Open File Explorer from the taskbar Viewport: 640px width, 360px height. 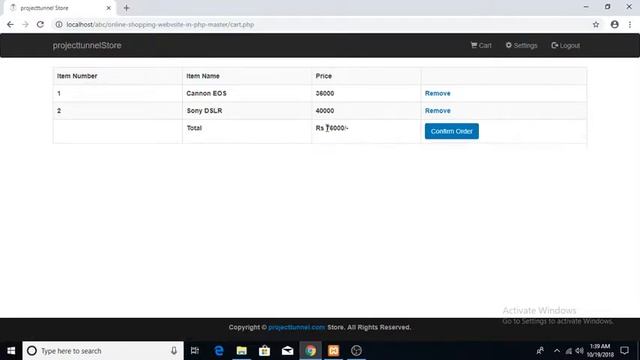pos(242,351)
